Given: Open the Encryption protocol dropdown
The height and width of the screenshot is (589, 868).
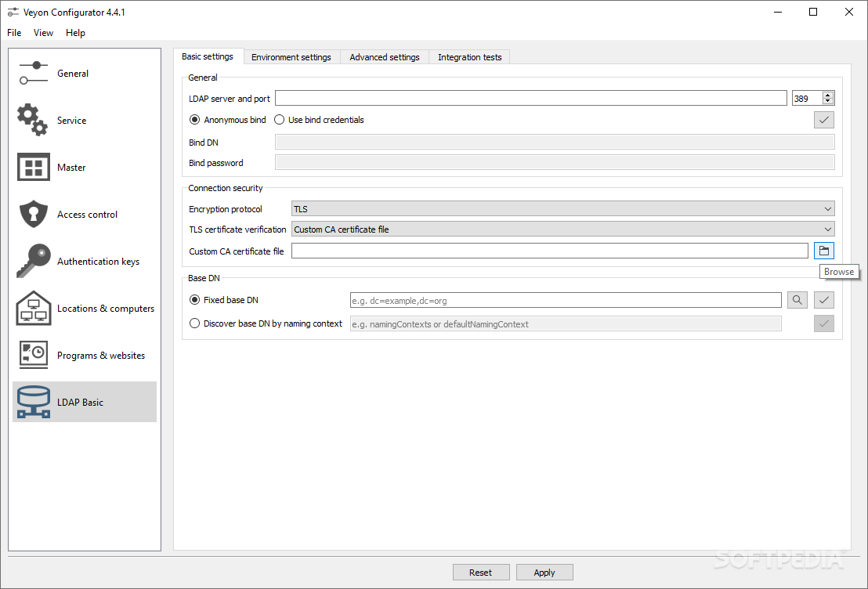Looking at the screenshot, I should pyautogui.click(x=563, y=208).
